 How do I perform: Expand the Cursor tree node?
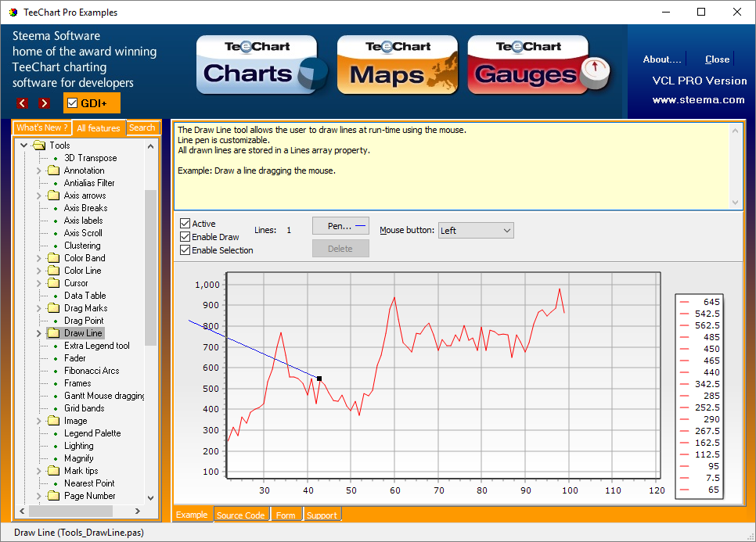point(39,283)
